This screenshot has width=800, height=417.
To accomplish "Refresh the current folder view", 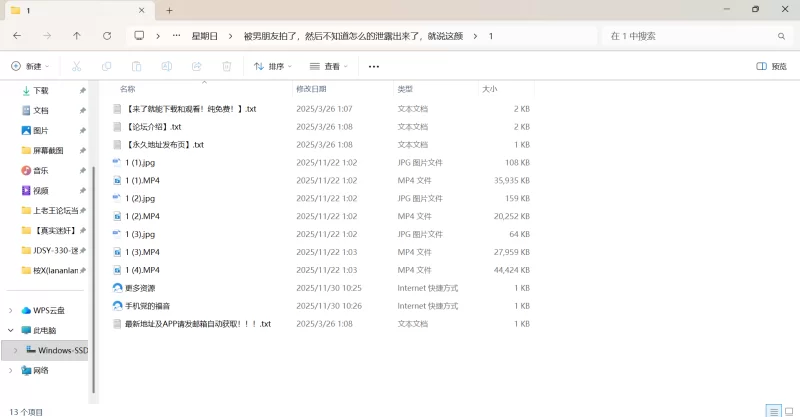I will 107,35.
